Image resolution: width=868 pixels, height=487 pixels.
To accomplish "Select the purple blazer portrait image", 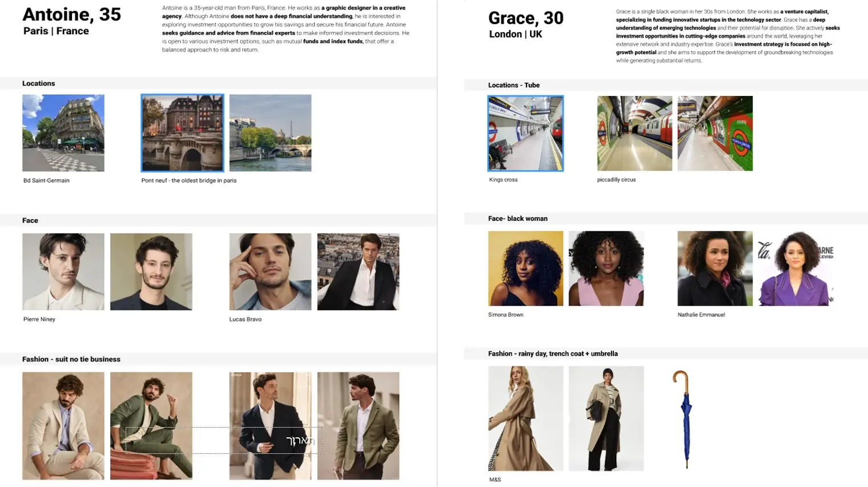I will tap(795, 268).
